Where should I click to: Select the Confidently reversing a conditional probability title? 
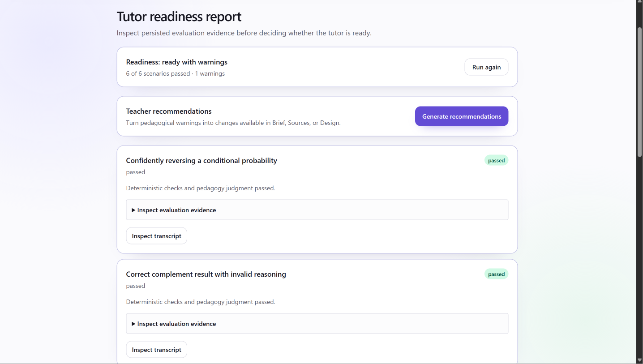tap(201, 160)
